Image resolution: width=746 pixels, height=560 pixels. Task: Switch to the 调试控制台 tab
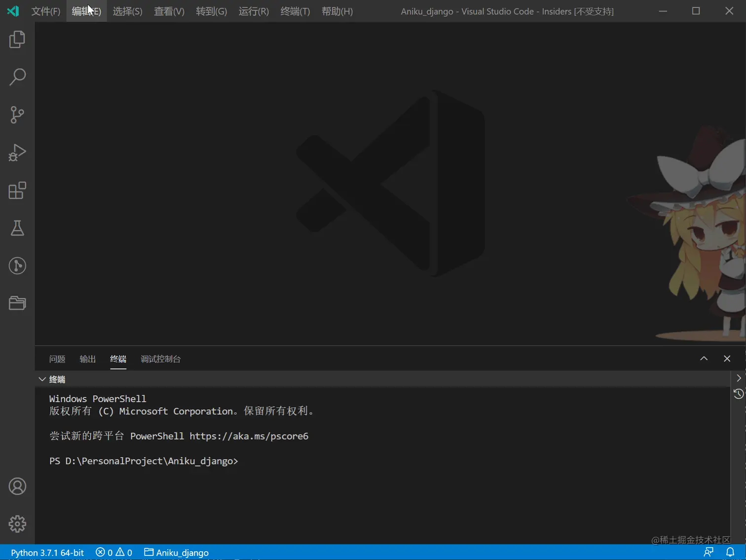[x=160, y=359]
